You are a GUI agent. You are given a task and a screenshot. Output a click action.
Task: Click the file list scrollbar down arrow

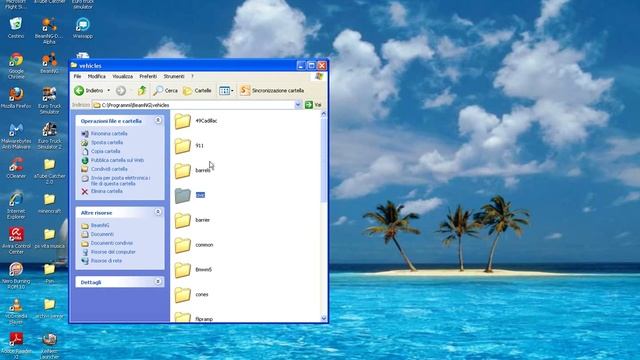click(324, 318)
